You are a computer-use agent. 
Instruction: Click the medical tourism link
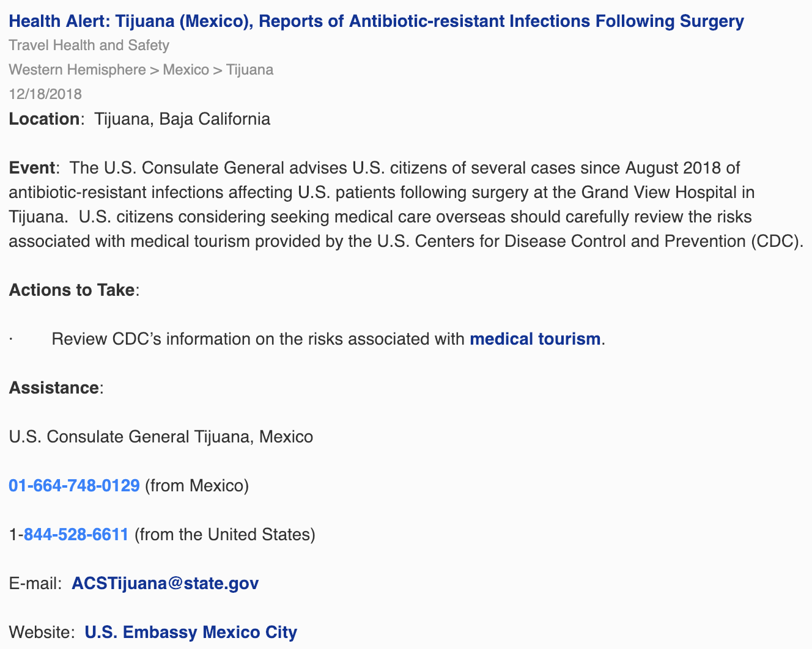click(535, 339)
